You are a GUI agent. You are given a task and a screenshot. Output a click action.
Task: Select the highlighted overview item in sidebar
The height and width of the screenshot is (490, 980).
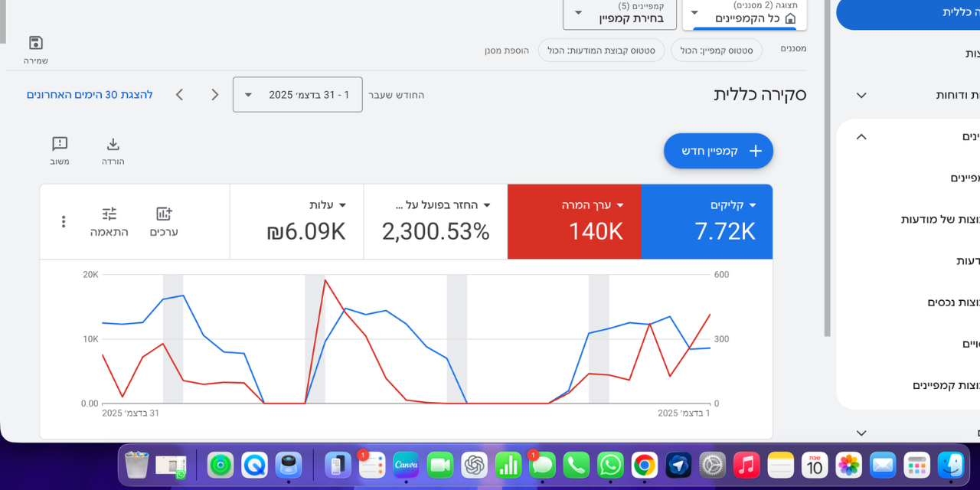[908, 13]
